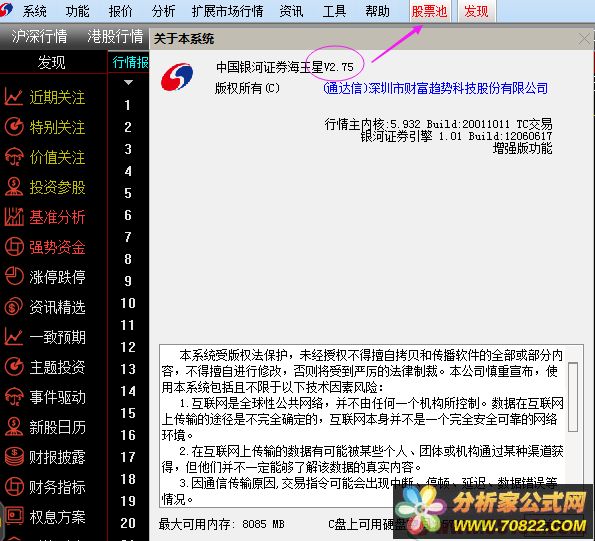595x541 pixels.
Task: Click the 近期关注 chart icon
Action: (14, 97)
